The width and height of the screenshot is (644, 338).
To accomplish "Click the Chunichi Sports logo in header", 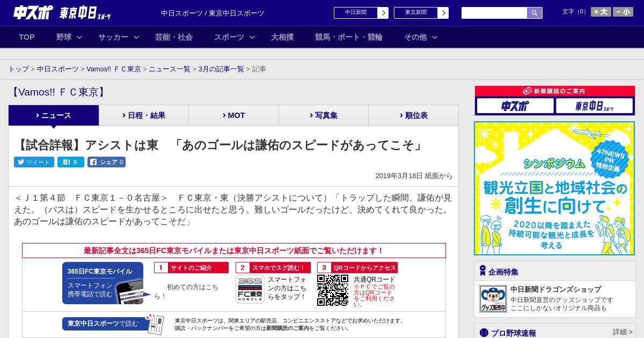I will click(33, 13).
